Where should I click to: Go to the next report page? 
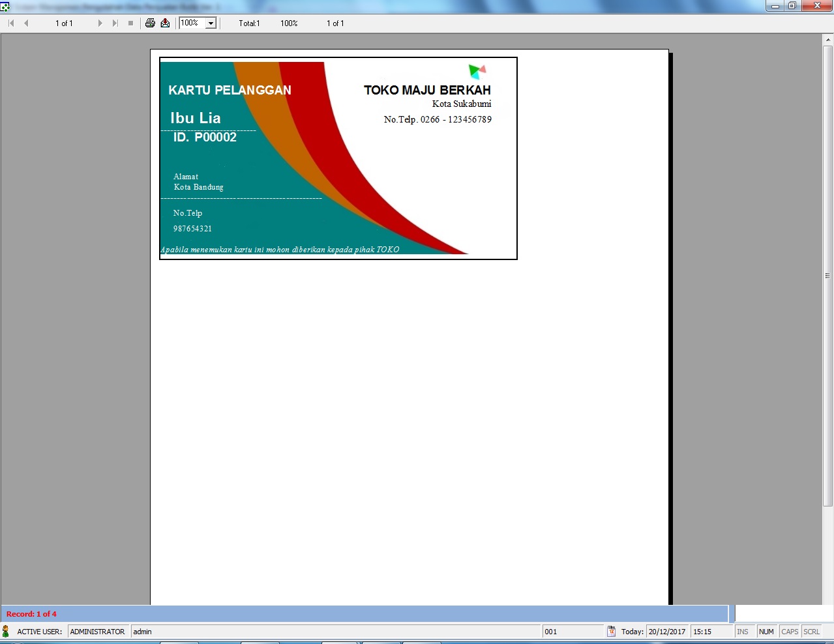tap(100, 23)
